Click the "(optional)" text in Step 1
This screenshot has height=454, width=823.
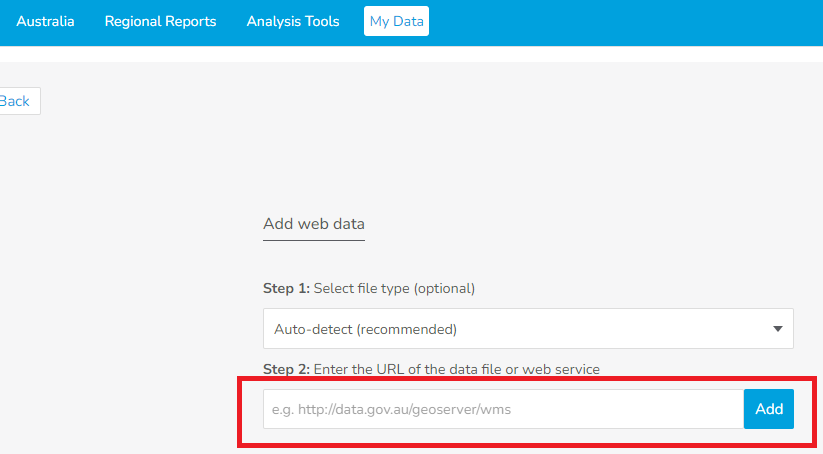coord(444,288)
